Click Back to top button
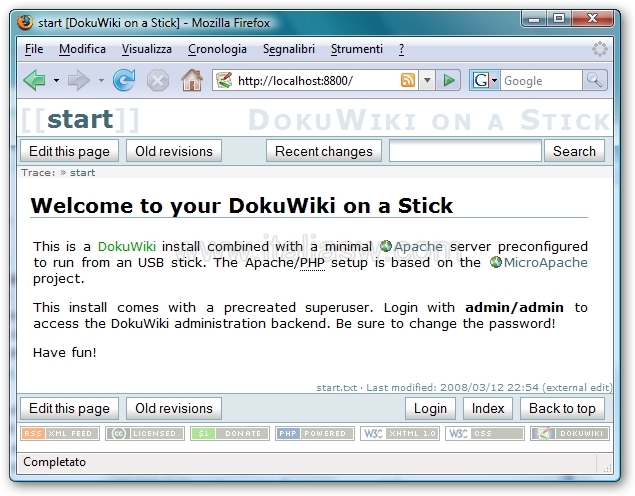This screenshot has height=496, width=635. (562, 408)
